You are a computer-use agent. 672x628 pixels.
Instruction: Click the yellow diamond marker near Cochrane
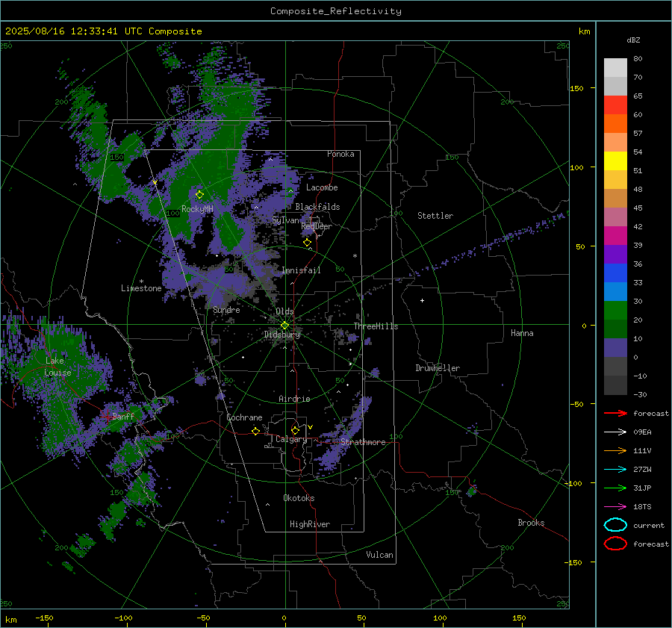pos(255,431)
